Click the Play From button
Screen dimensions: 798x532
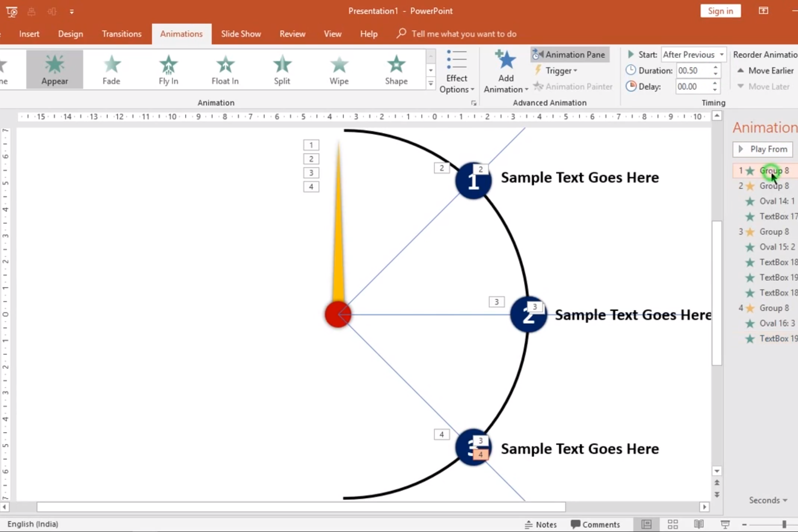tap(762, 149)
